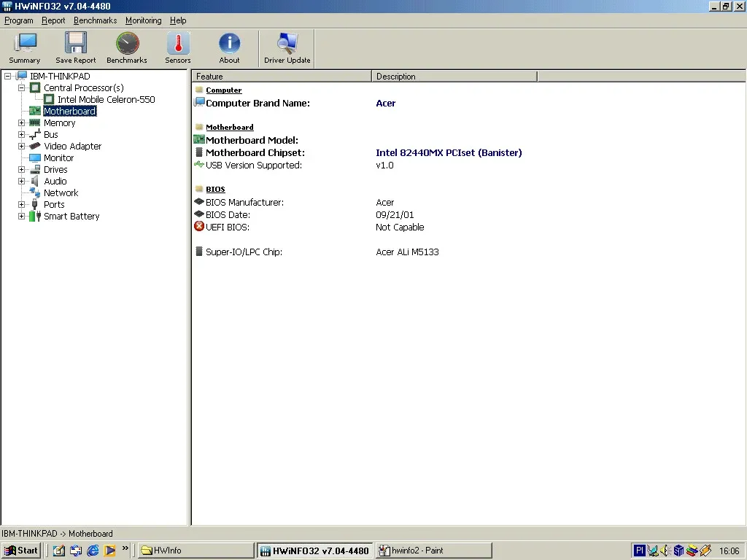
Task: Expand the Video Adapter tree node
Action: point(21,146)
